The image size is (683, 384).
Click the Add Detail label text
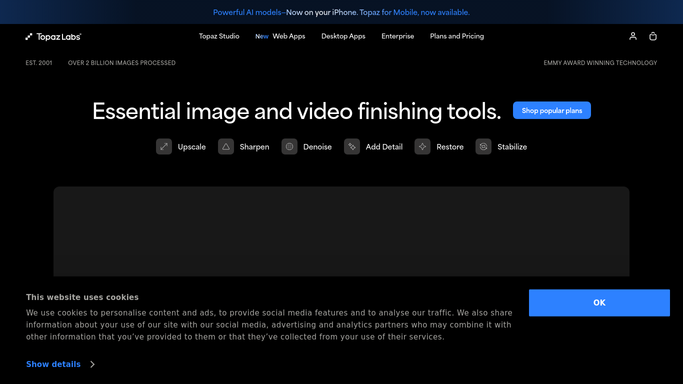pyautogui.click(x=384, y=147)
